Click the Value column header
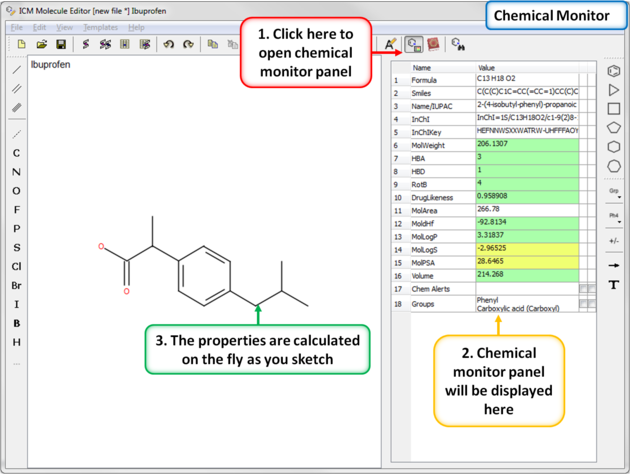This screenshot has width=630, height=474. pos(489,68)
